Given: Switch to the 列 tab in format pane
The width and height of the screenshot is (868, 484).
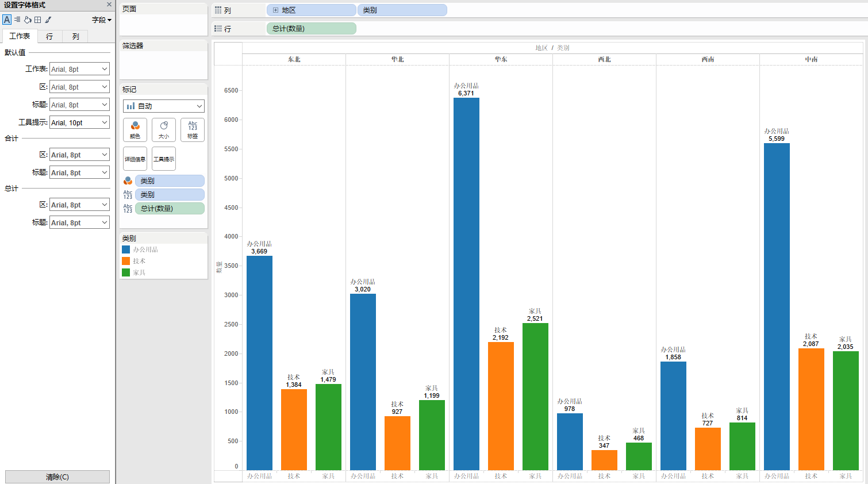Looking at the screenshot, I should point(75,36).
